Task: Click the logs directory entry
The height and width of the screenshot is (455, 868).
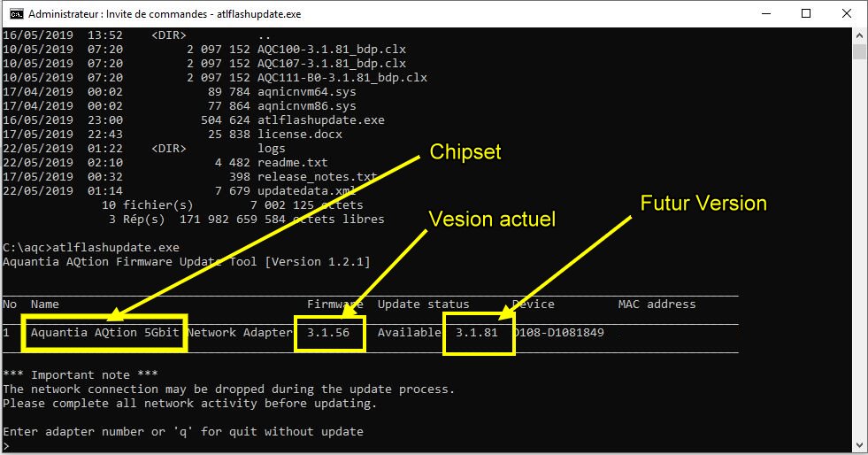Action: (271, 149)
